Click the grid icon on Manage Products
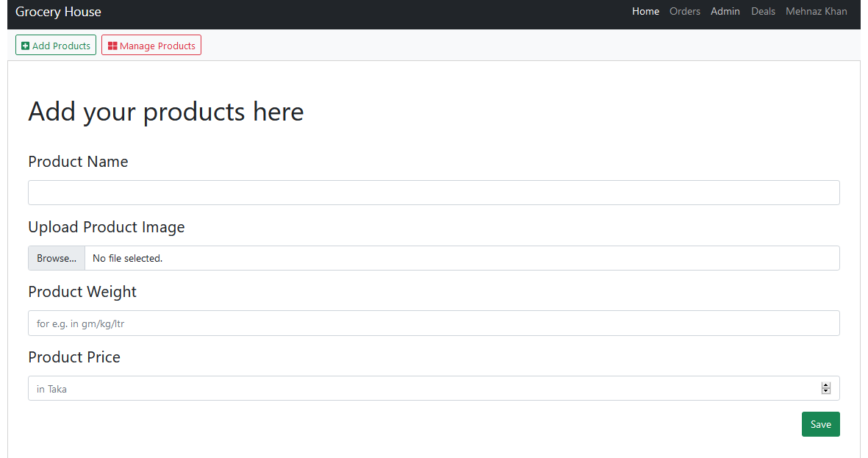 coord(112,46)
